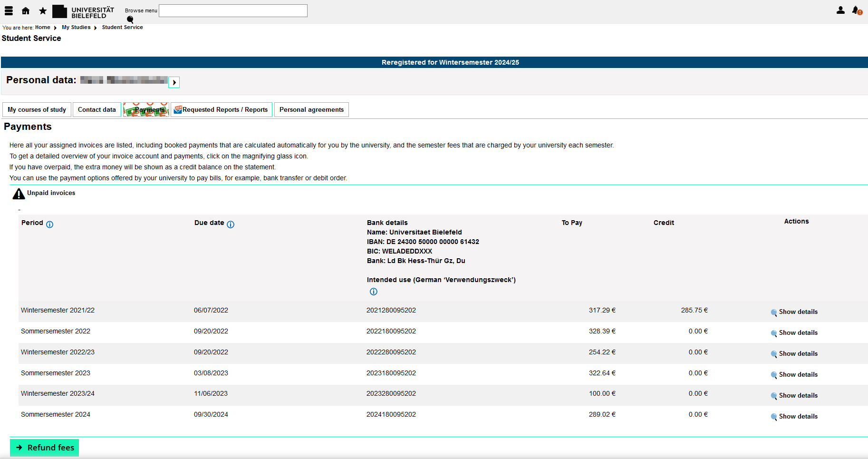Image resolution: width=868 pixels, height=459 pixels.
Task: Click info icon below Intended use
Action: [374, 292]
